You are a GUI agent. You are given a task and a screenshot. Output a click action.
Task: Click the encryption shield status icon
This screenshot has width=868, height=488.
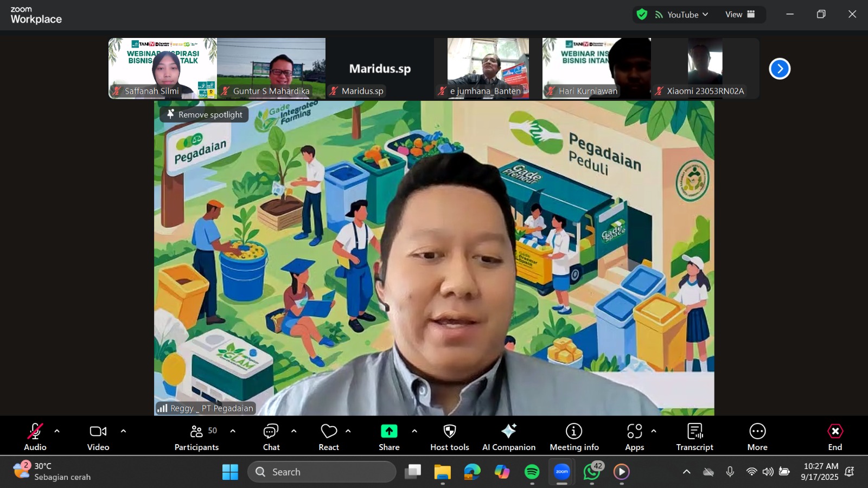click(642, 15)
